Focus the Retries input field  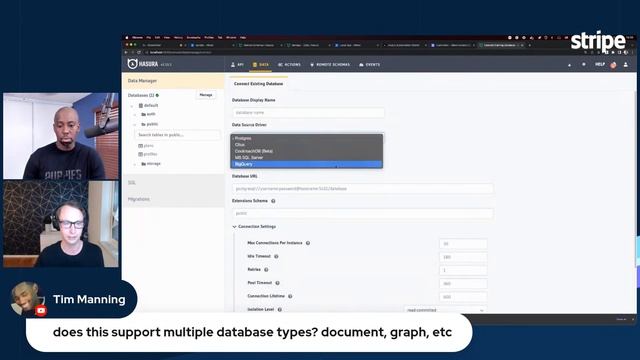click(463, 270)
